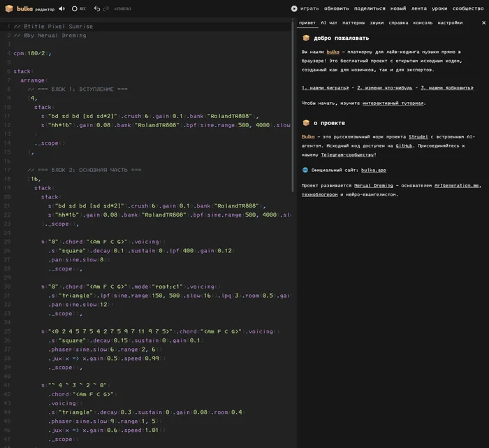The image size is (489, 448).
Task: Click the box icon beside о проекте
Action: [x=306, y=122]
